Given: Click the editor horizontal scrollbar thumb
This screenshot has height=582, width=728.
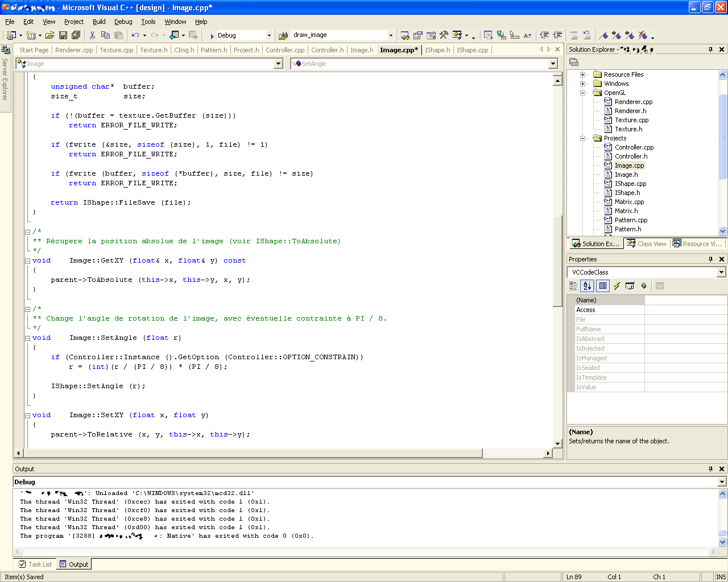Looking at the screenshot, I should click(x=253, y=453).
